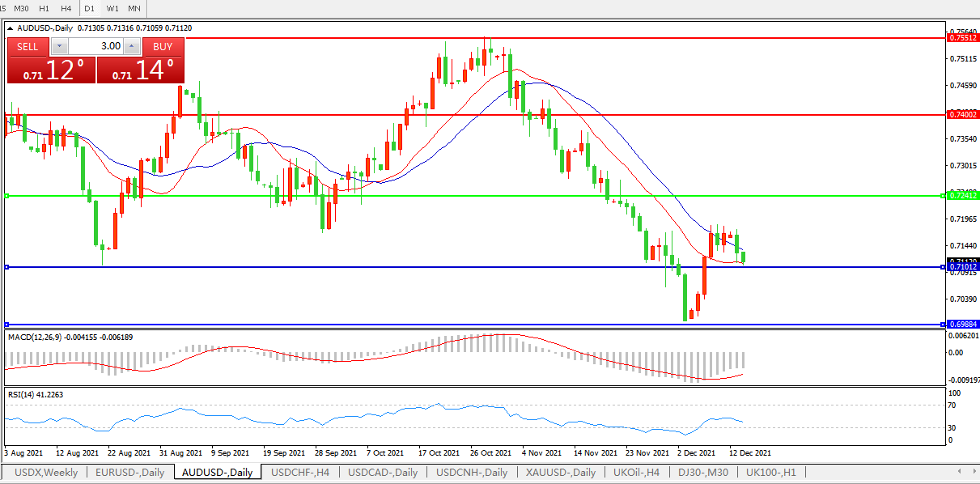Open the USDCHF-,H4 chart tab
Image resolution: width=980 pixels, height=484 pixels.
300,472
